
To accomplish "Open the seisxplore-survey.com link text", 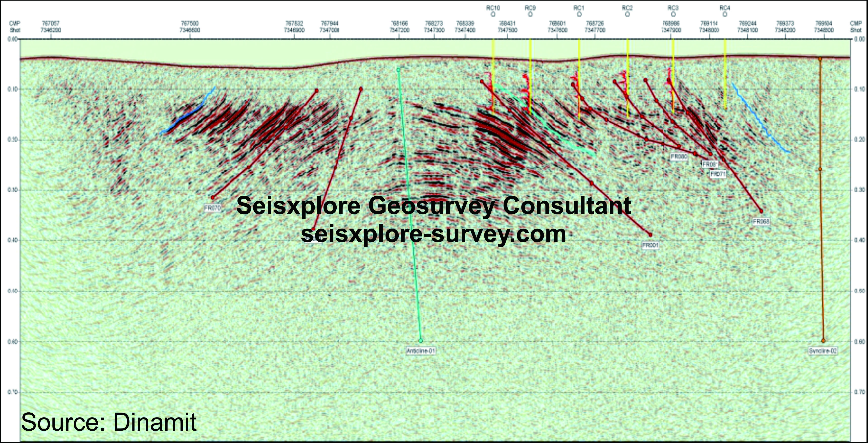I will click(x=433, y=234).
